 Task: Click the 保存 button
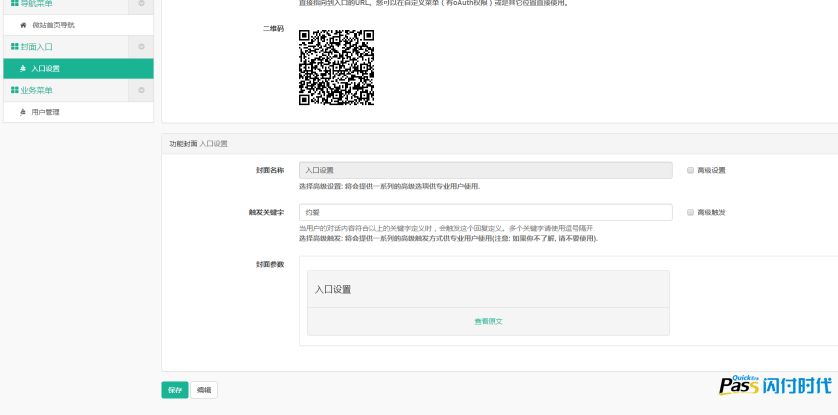175,390
